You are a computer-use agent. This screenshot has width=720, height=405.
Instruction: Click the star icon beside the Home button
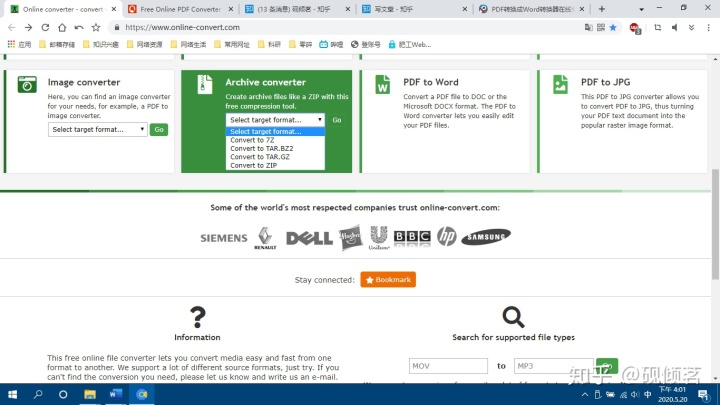[96, 28]
